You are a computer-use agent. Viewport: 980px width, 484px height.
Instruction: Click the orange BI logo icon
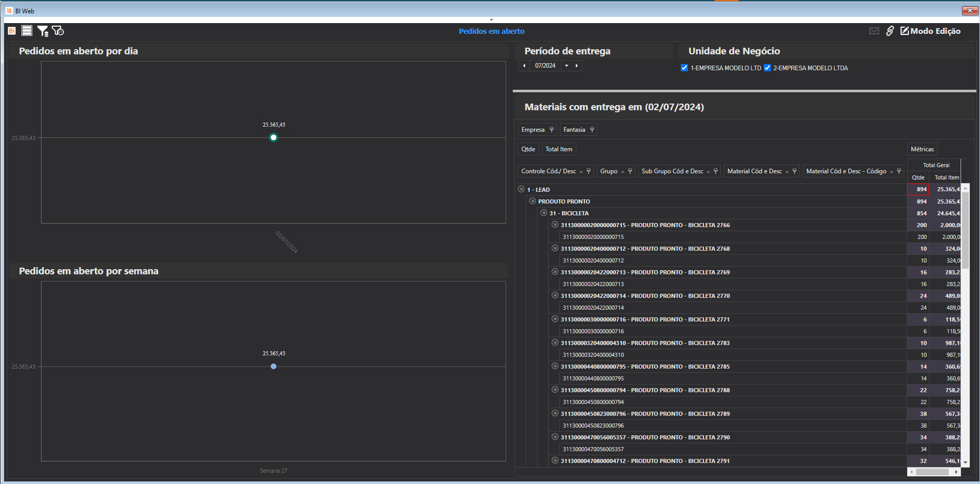12,31
